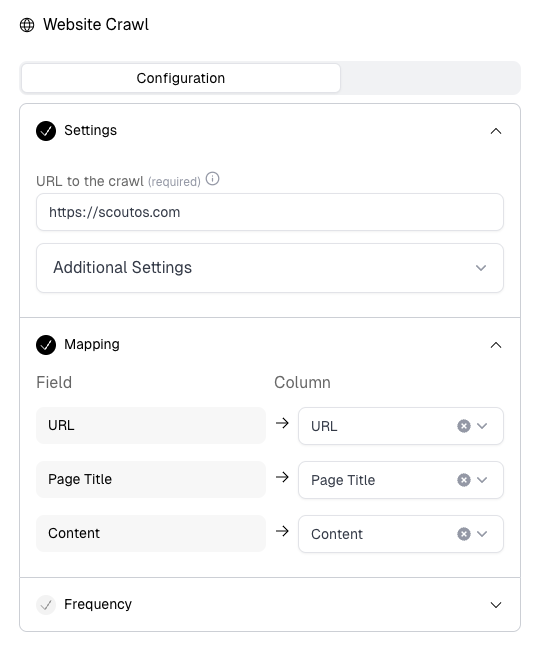Click the arrow icon next to Content field
Screen dimensions: 536x663
tap(282, 531)
